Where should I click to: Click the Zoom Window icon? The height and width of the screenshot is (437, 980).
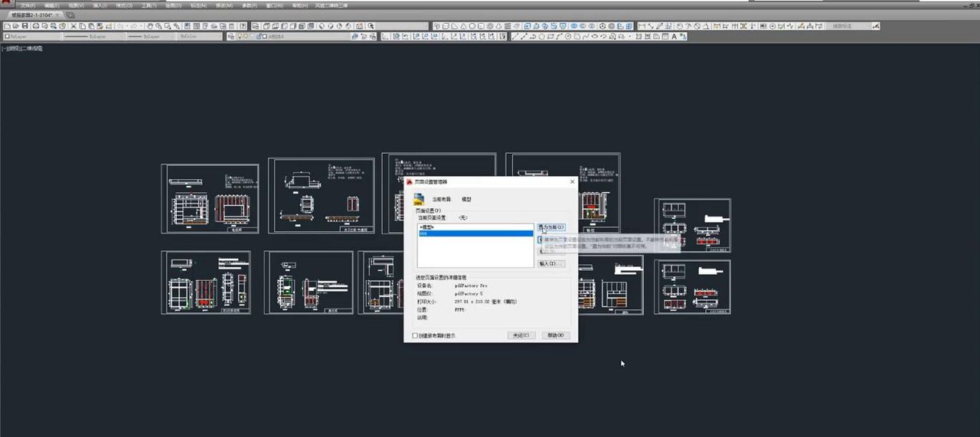[168, 25]
